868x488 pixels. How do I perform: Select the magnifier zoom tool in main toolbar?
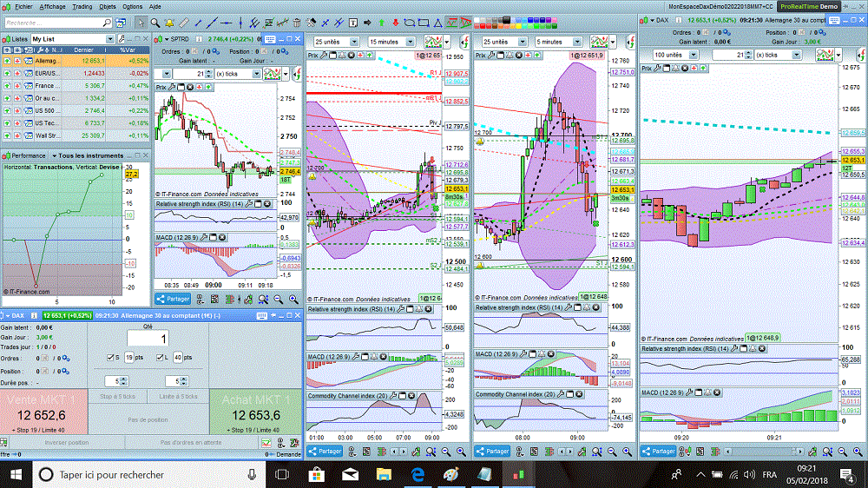155,23
